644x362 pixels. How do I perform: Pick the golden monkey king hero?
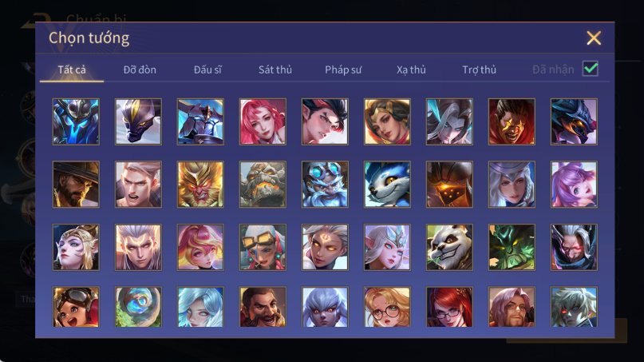[200, 185]
